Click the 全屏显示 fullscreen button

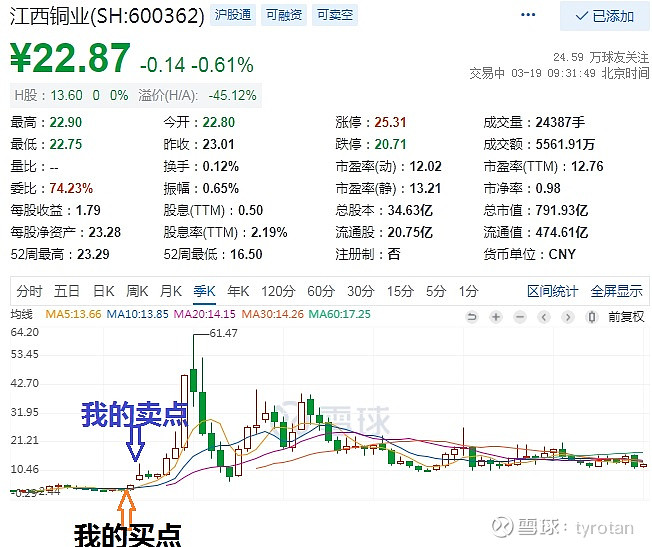point(616,291)
